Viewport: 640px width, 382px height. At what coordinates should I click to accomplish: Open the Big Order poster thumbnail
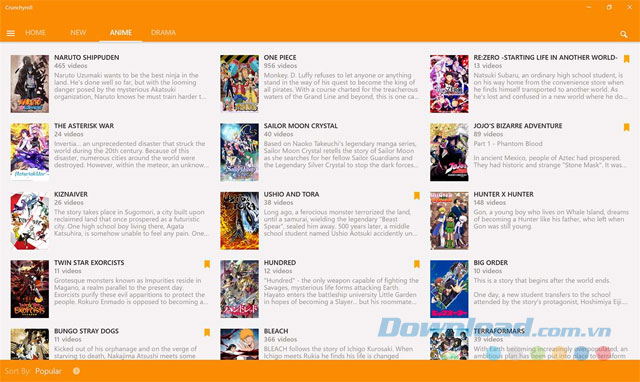click(x=449, y=289)
